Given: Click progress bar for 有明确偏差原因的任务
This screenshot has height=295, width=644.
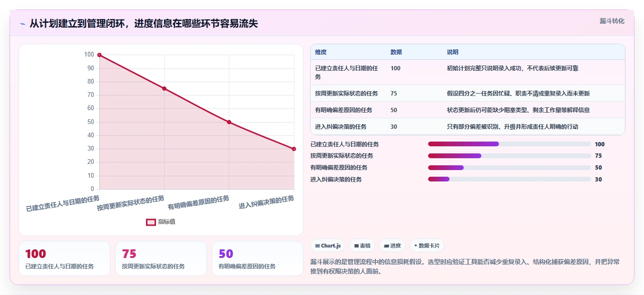Looking at the screenshot, I should click(509, 168).
